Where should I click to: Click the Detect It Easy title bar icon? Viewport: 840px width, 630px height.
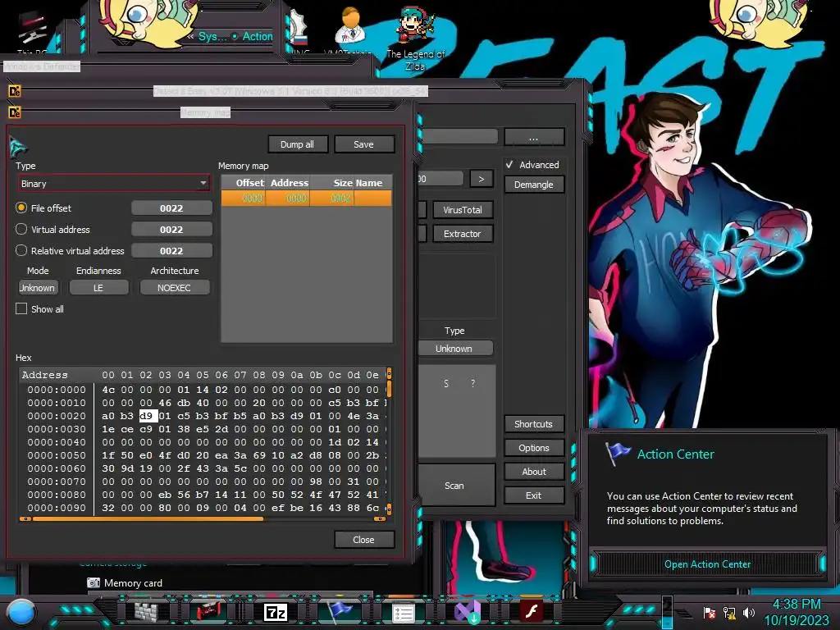point(15,91)
